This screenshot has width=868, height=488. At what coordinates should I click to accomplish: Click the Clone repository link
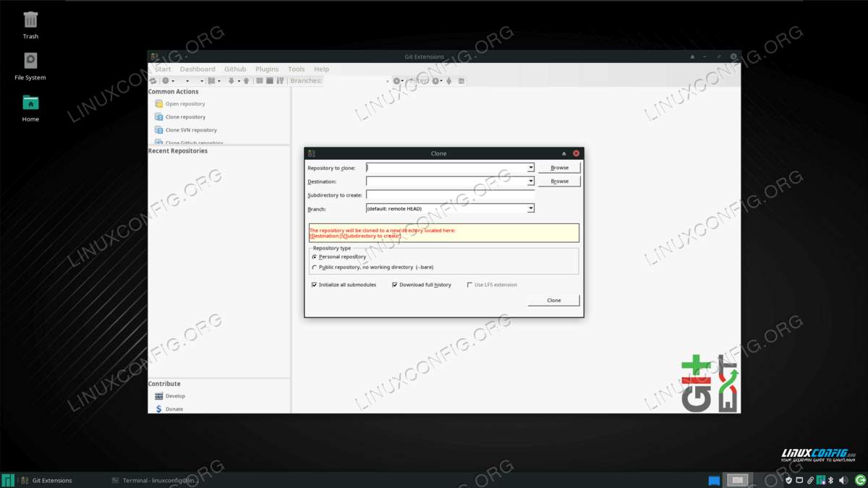[x=185, y=117]
